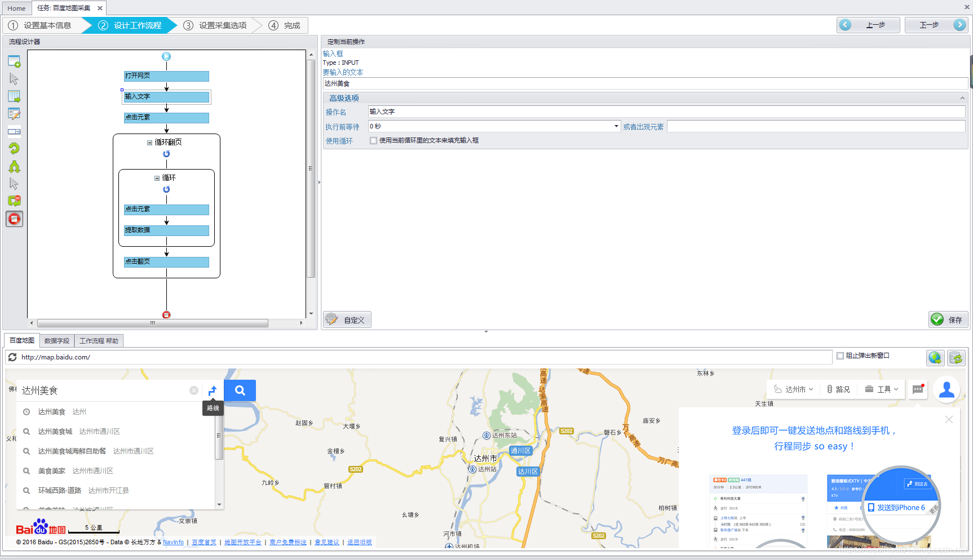Open the map feedback message icon
The height and width of the screenshot is (560, 973).
[918, 389]
